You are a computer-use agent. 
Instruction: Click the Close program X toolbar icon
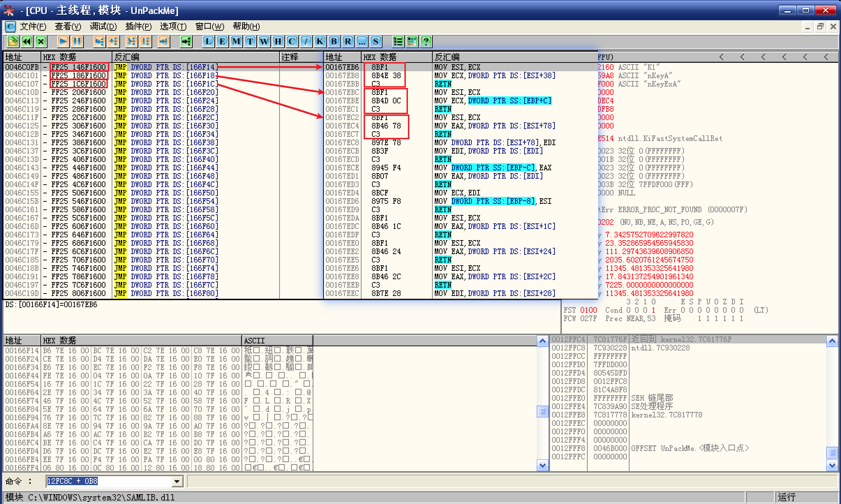click(41, 42)
